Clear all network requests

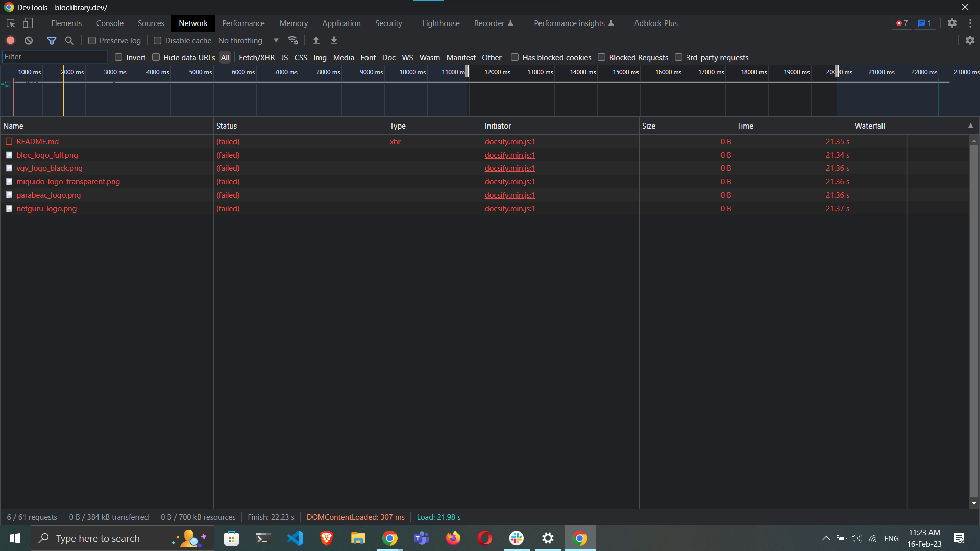(x=29, y=40)
